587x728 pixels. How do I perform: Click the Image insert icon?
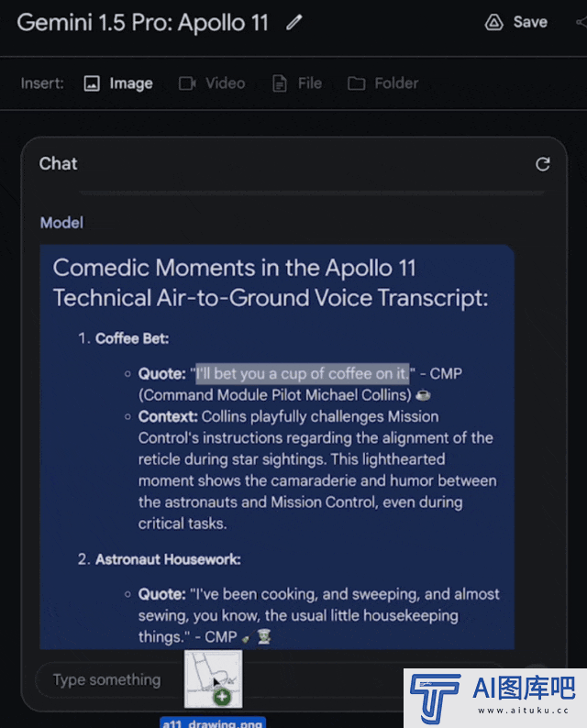point(92,83)
